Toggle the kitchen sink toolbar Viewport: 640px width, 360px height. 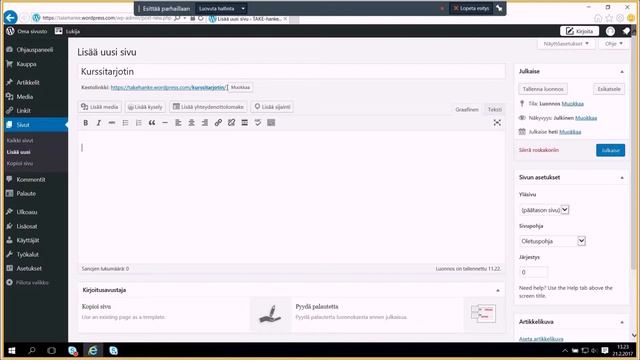(x=271, y=122)
